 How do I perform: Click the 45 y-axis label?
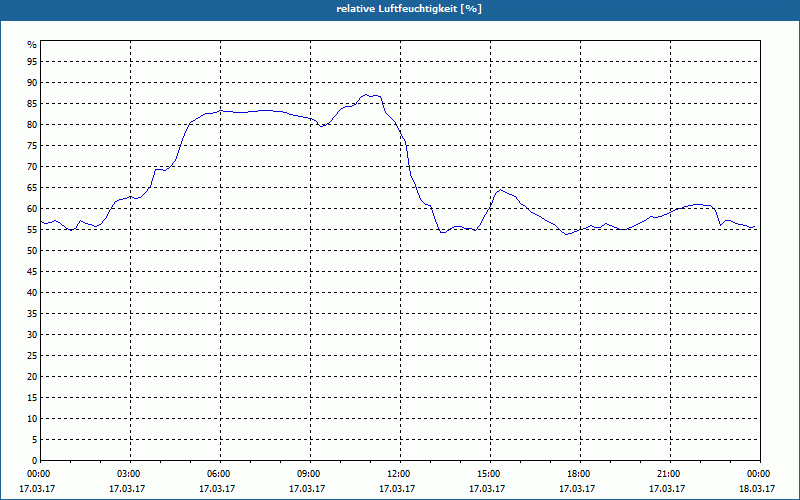[x=32, y=272]
